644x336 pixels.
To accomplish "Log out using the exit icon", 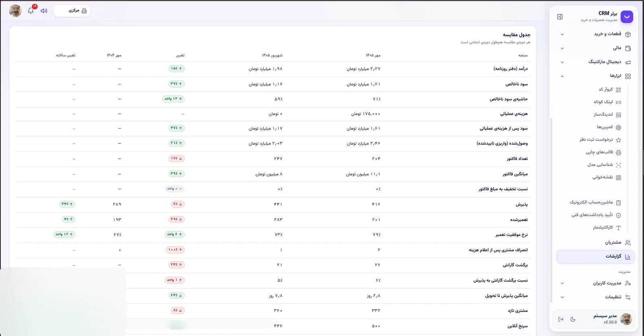I will click(561, 319).
